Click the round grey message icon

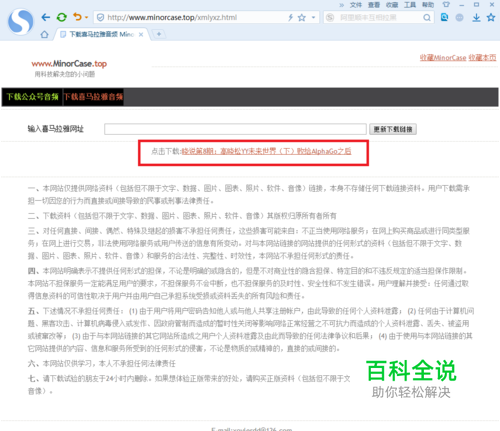[x=459, y=17]
